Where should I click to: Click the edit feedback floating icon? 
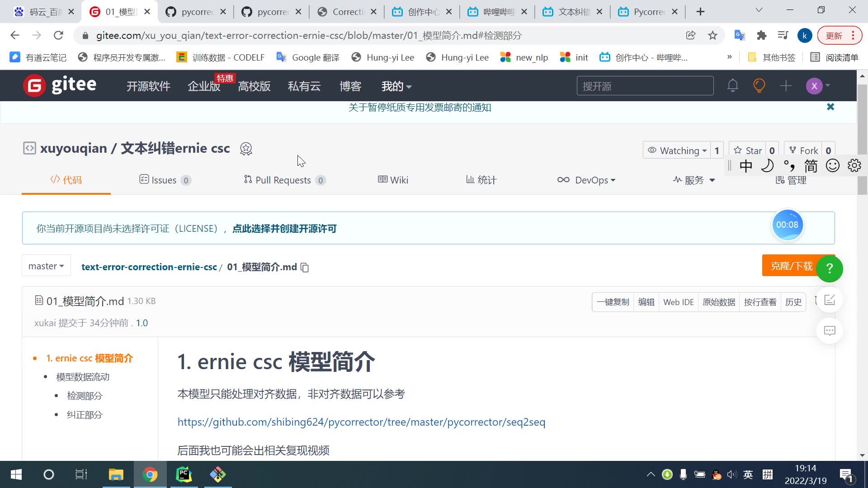(x=830, y=300)
